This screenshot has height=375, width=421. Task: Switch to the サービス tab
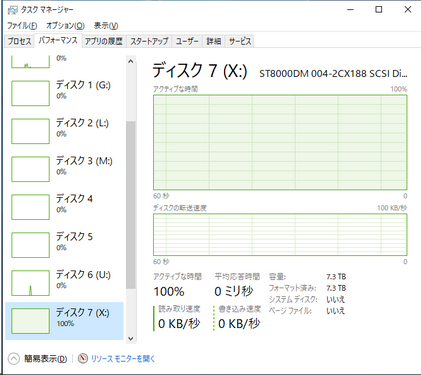pos(240,41)
